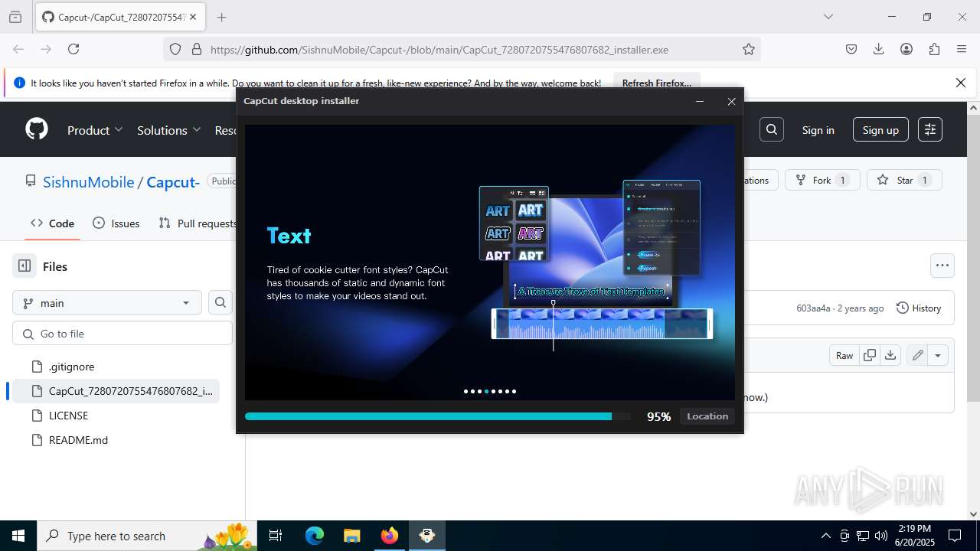Viewport: 980px width, 551px height.
Task: Open Firefox downloads panel
Action: pos(879,49)
